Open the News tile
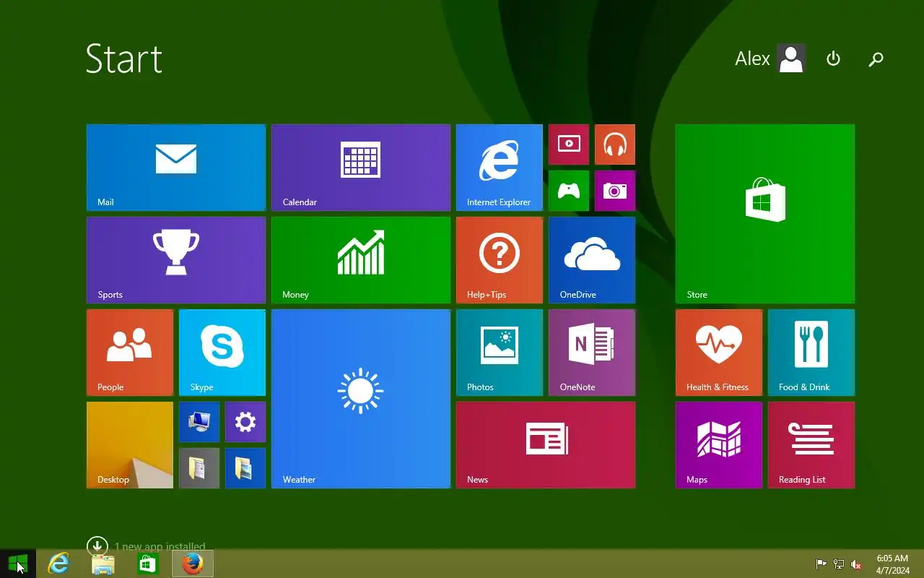The image size is (924, 578). click(546, 445)
